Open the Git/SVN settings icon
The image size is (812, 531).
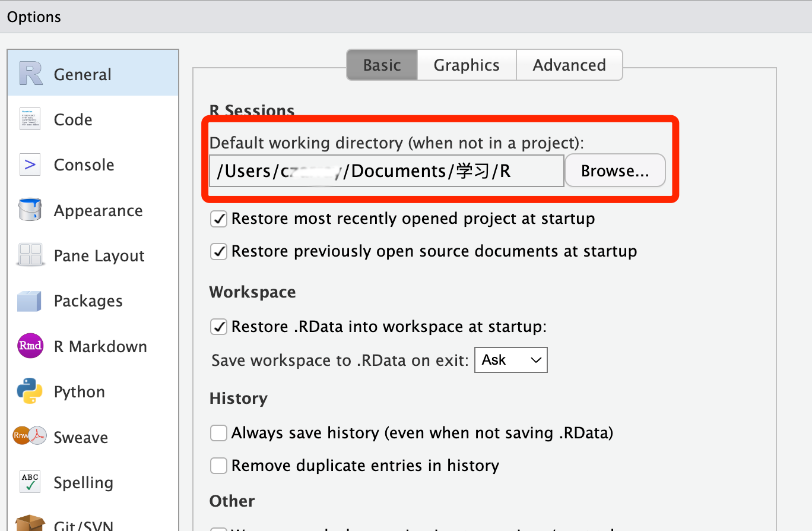pyautogui.click(x=30, y=523)
